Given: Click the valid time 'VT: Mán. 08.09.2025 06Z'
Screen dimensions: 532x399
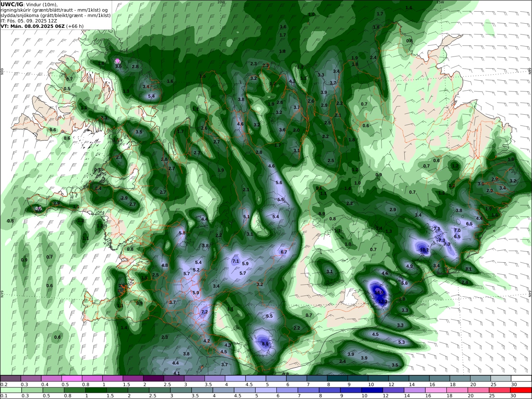Looking at the screenshot, I should 32,26.
